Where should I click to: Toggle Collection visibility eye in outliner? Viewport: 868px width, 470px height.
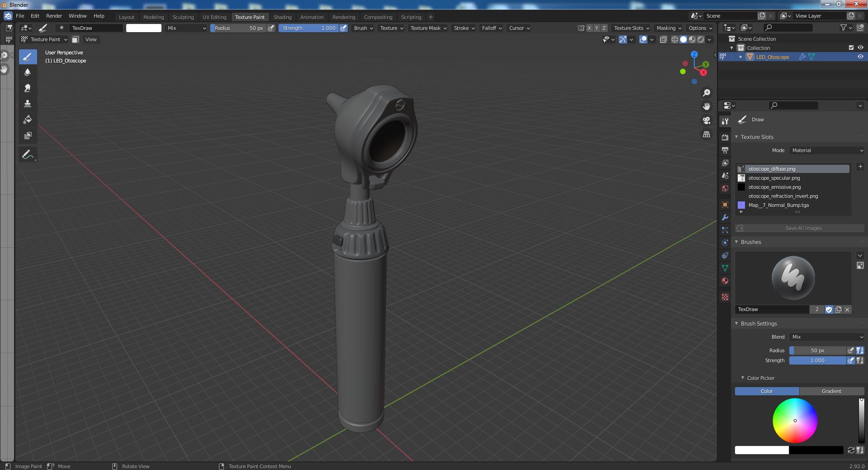coord(860,48)
